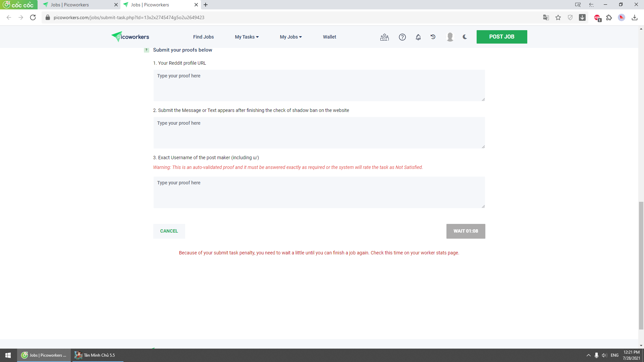Go to the Wallet page
The image size is (644, 362).
tap(329, 37)
